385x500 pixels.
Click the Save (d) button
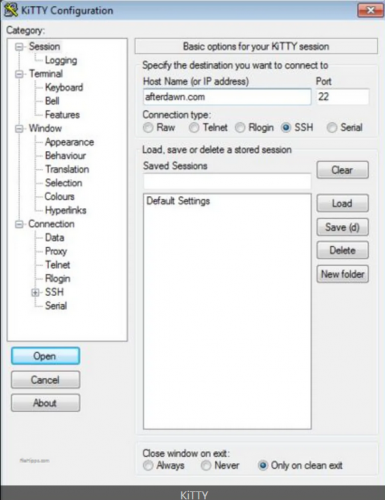coord(342,227)
